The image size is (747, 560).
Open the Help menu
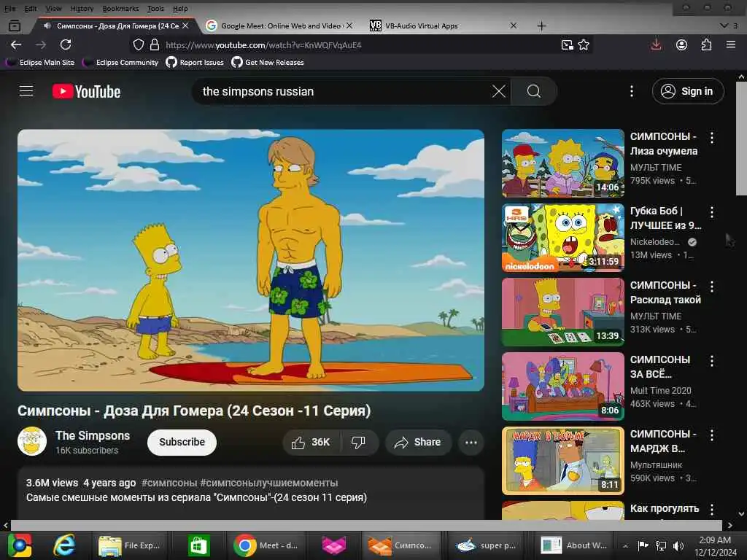pyautogui.click(x=180, y=9)
